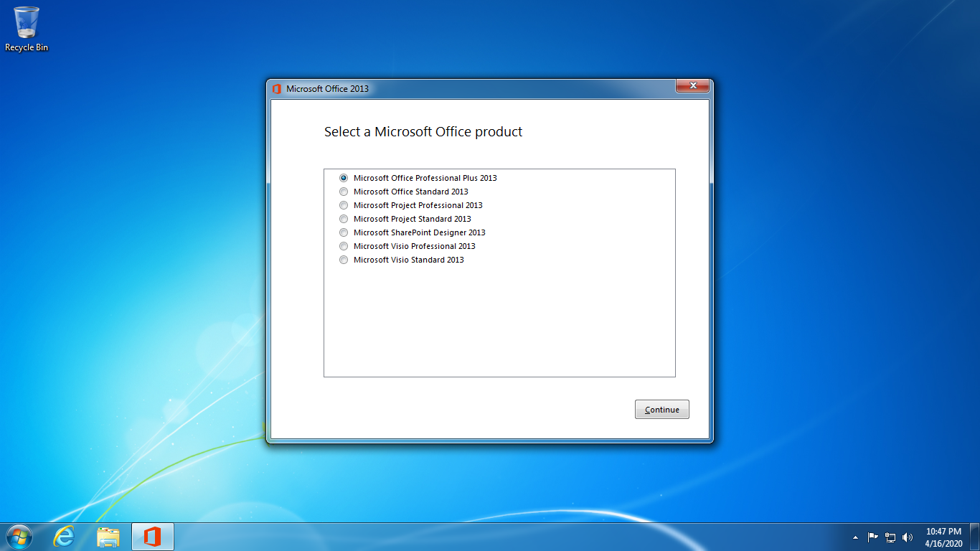Screen dimensions: 980x551
Task: Launch Internet Explorer from taskbar
Action: coord(65,537)
